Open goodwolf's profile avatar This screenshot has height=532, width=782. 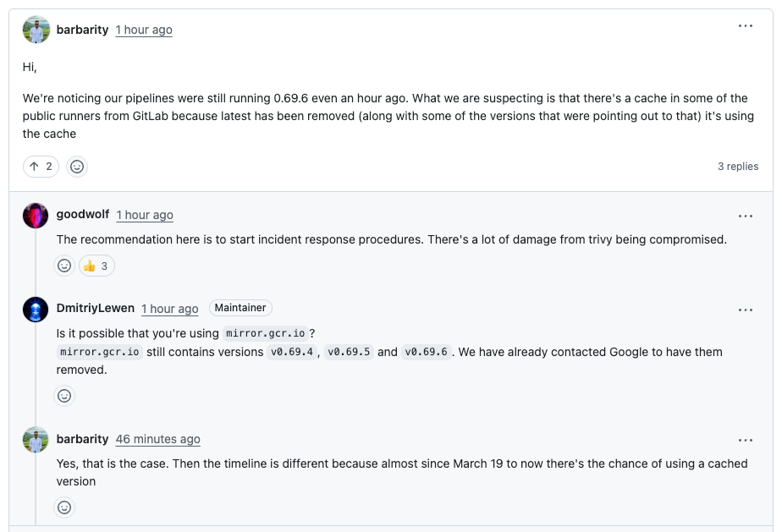(x=36, y=216)
